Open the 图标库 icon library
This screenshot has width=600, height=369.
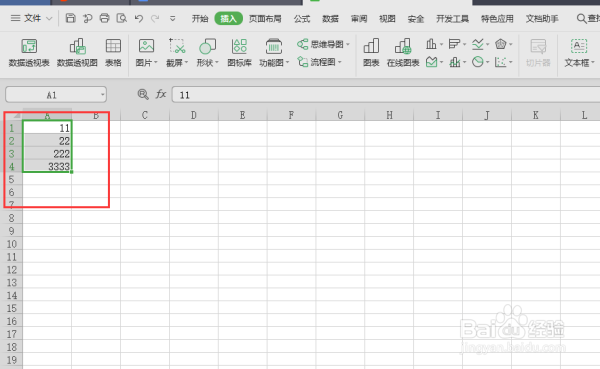coord(240,53)
